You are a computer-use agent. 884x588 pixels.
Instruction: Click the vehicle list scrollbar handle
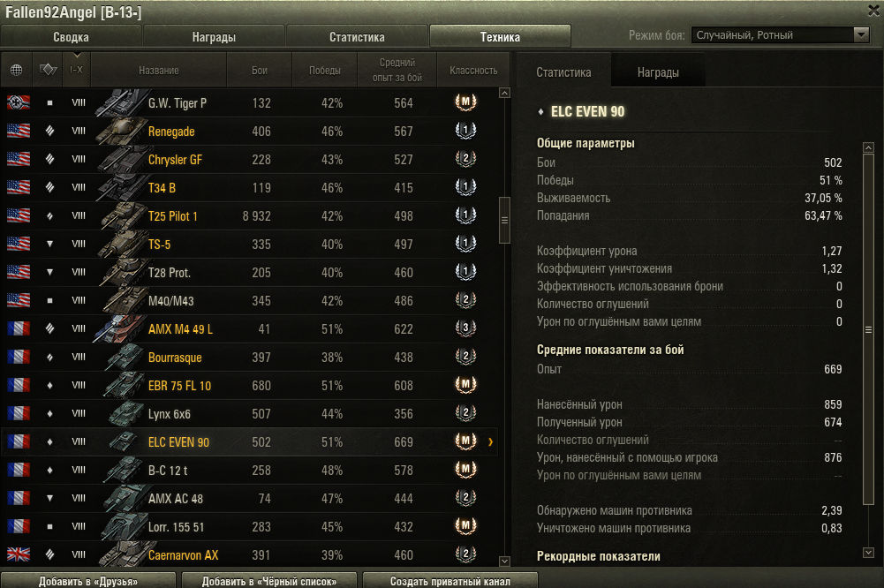pyautogui.click(x=504, y=220)
